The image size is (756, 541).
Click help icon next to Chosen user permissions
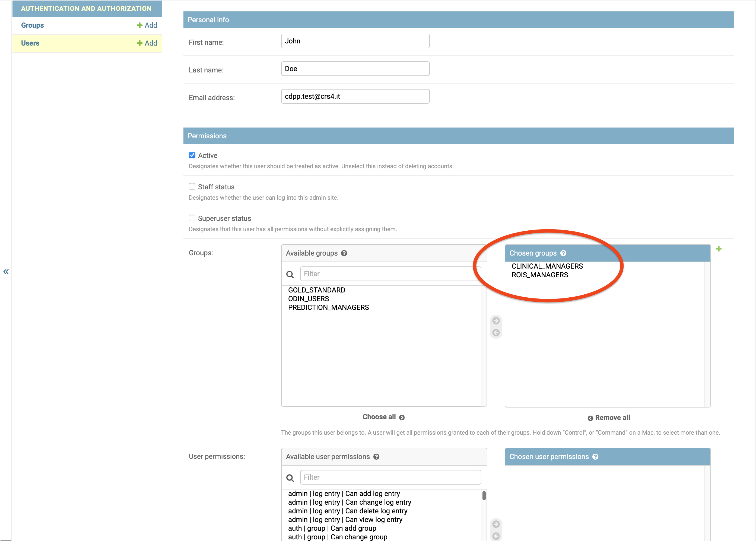[595, 457]
